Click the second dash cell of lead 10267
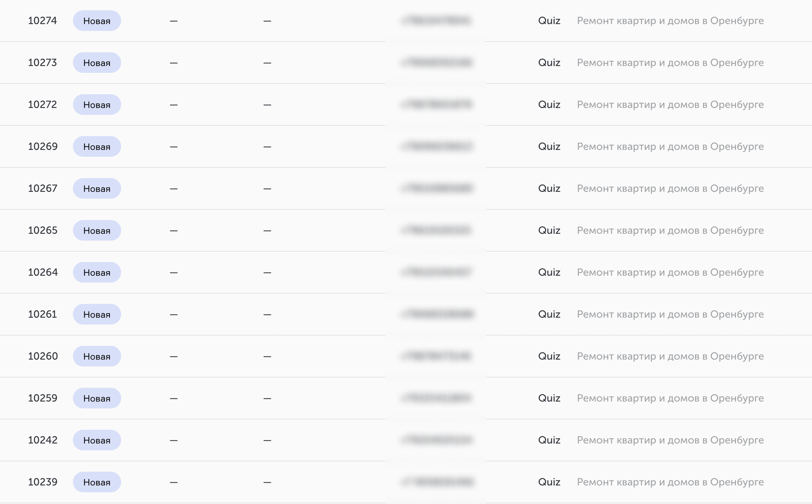This screenshot has height=504, width=812. point(267,189)
